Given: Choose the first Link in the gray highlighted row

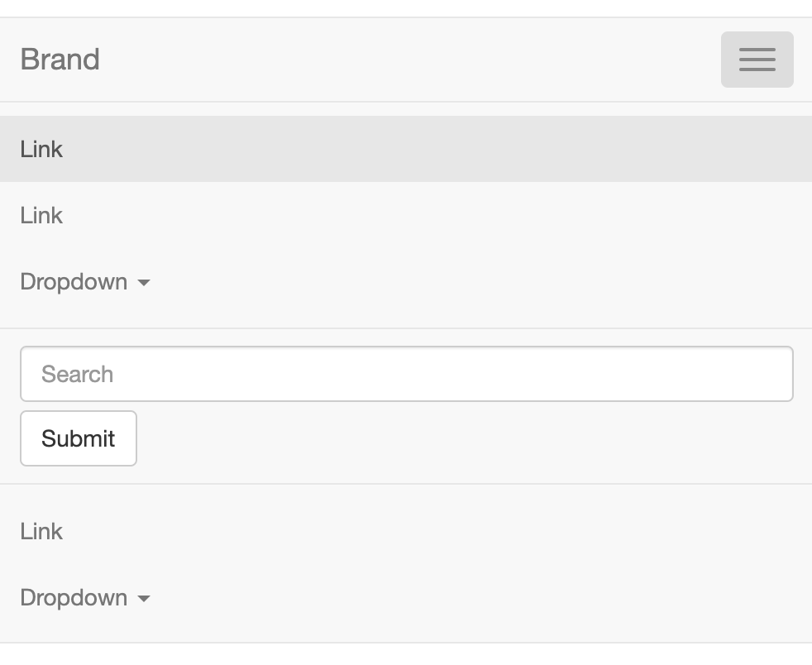Looking at the screenshot, I should point(41,149).
